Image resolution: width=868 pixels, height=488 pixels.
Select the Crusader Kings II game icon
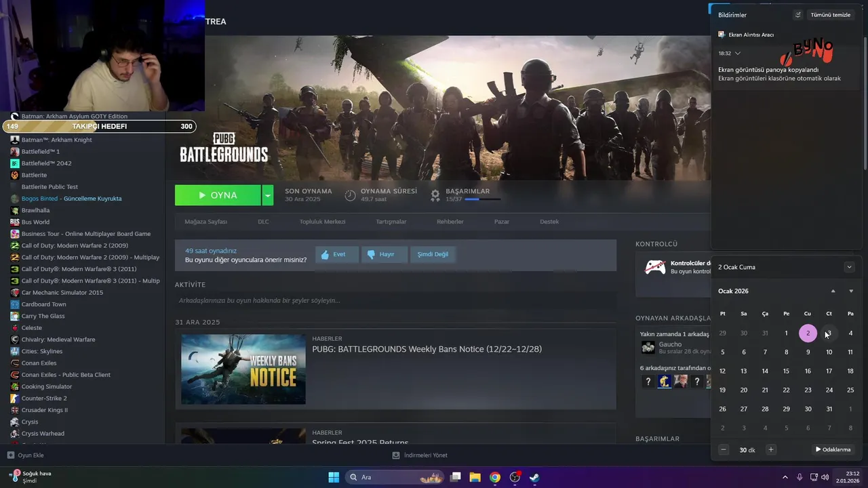tap(15, 410)
